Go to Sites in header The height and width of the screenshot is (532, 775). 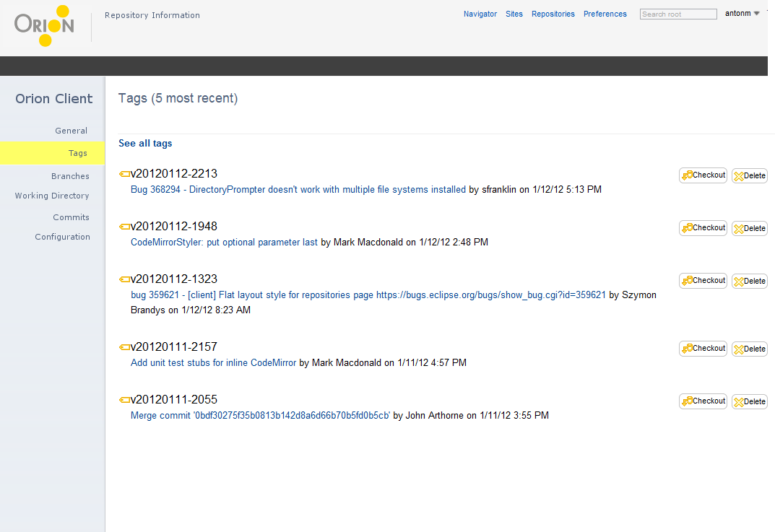pyautogui.click(x=514, y=14)
